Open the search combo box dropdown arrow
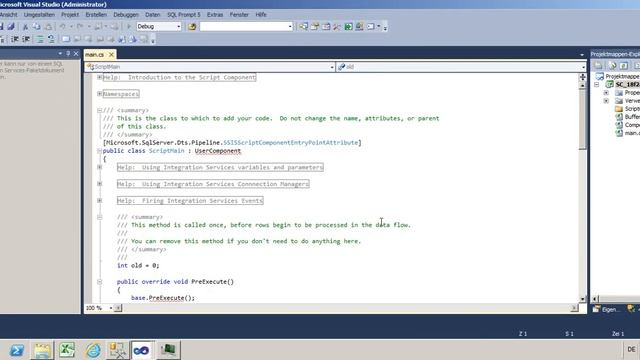The image size is (640, 360). (x=290, y=27)
